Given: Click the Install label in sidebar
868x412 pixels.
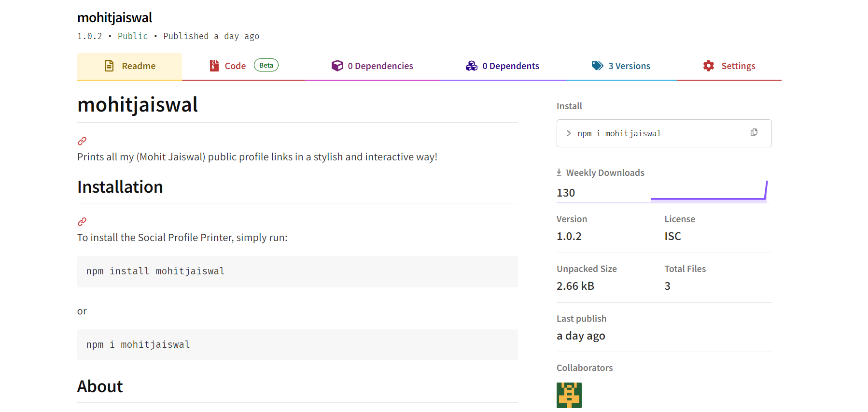Looking at the screenshot, I should tap(569, 106).
